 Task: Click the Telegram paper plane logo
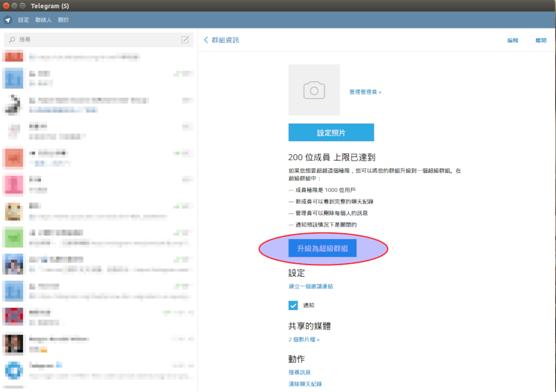[x=8, y=20]
